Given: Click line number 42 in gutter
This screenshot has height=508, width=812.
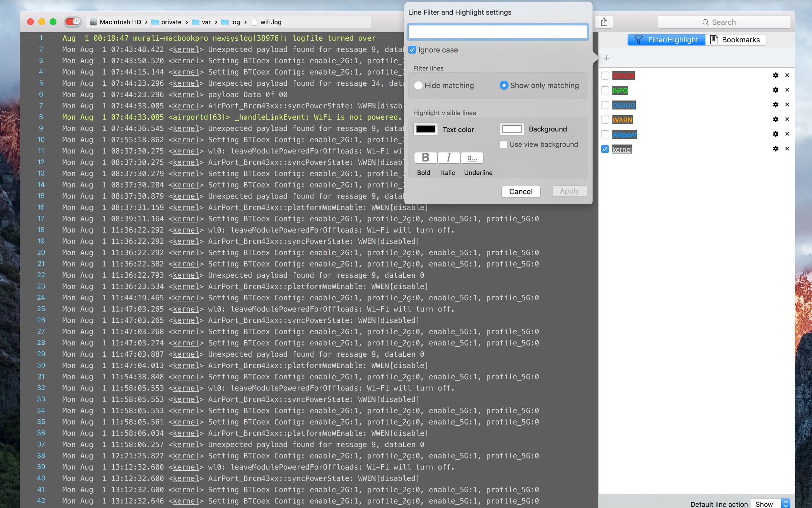Looking at the screenshot, I should 41,501.
